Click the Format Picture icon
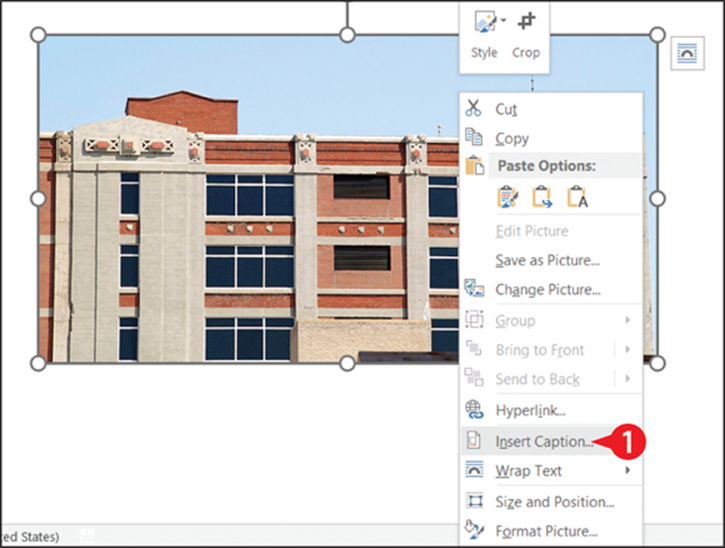Viewport: 725px width, 548px height. point(474,530)
